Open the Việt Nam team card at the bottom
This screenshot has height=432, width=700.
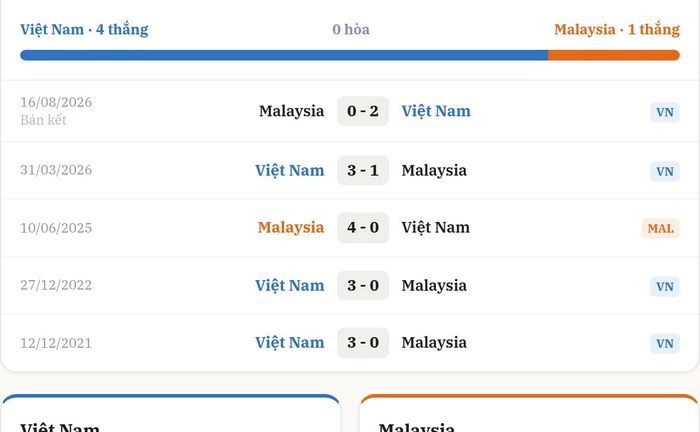171,413
